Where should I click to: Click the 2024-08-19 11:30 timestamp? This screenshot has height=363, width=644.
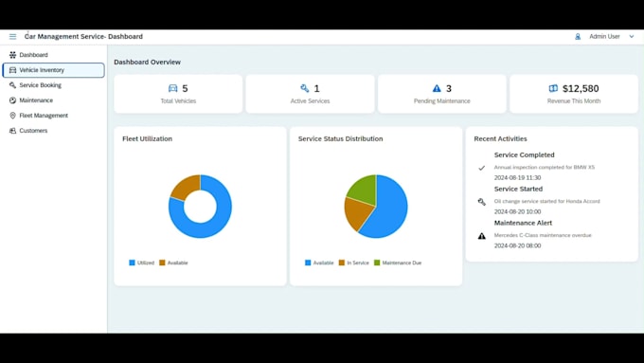pos(517,178)
